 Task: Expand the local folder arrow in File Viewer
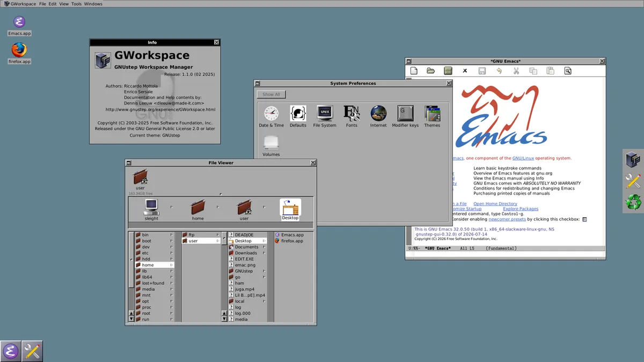(264, 301)
